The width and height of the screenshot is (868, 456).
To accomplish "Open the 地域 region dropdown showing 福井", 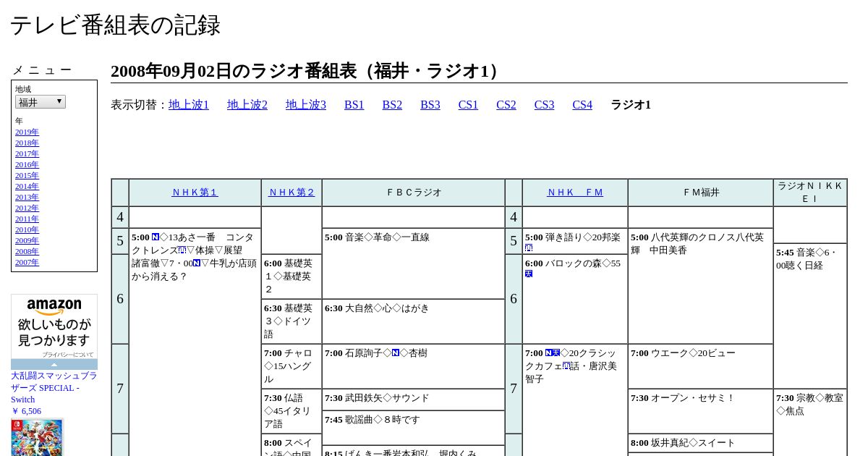I will (41, 102).
